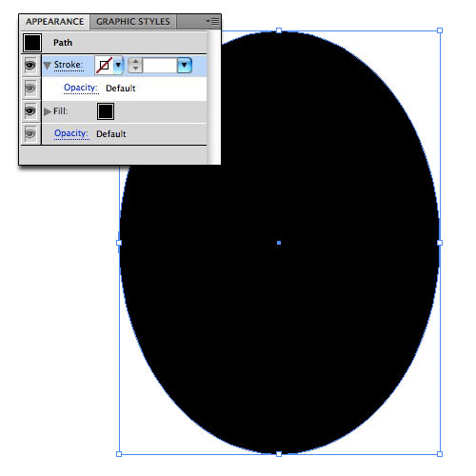Toggle bottom Opacity row eye icon
Screen dimensions: 476x476
click(30, 133)
